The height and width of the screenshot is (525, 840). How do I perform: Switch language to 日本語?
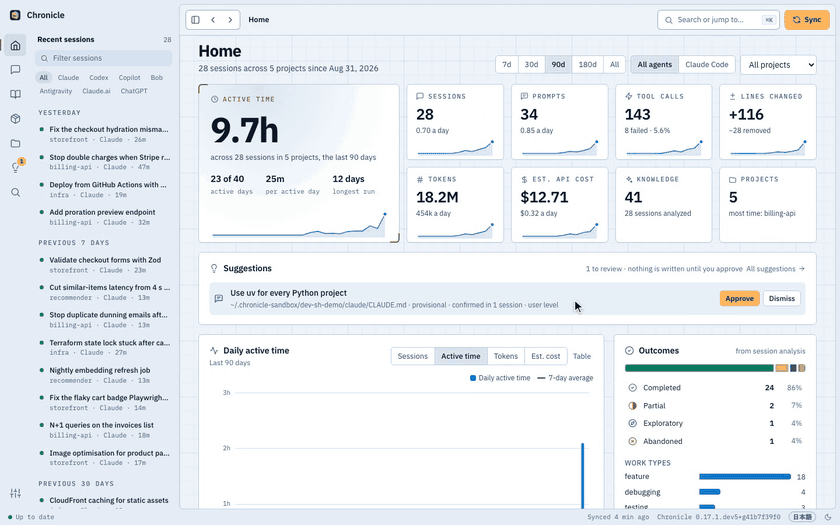(802, 517)
